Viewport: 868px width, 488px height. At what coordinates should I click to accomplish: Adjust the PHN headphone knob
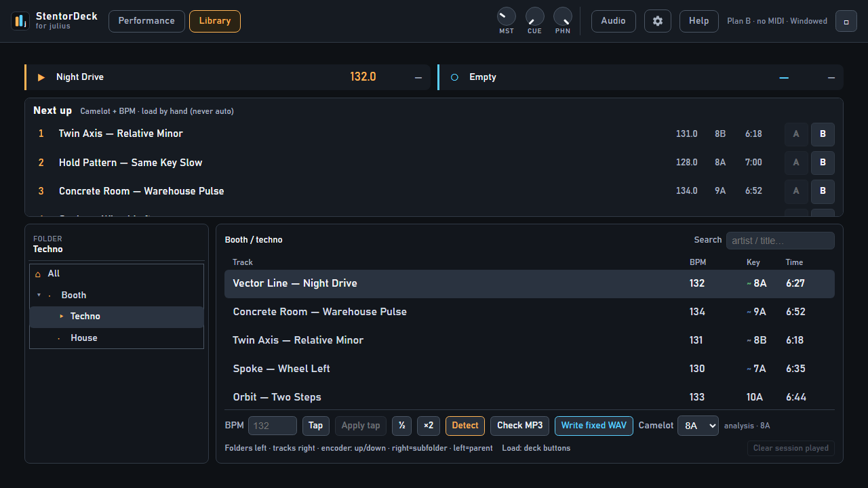coord(563,16)
